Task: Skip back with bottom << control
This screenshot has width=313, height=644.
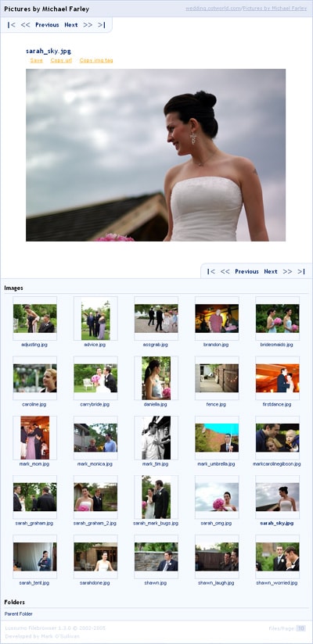Action: point(225,271)
